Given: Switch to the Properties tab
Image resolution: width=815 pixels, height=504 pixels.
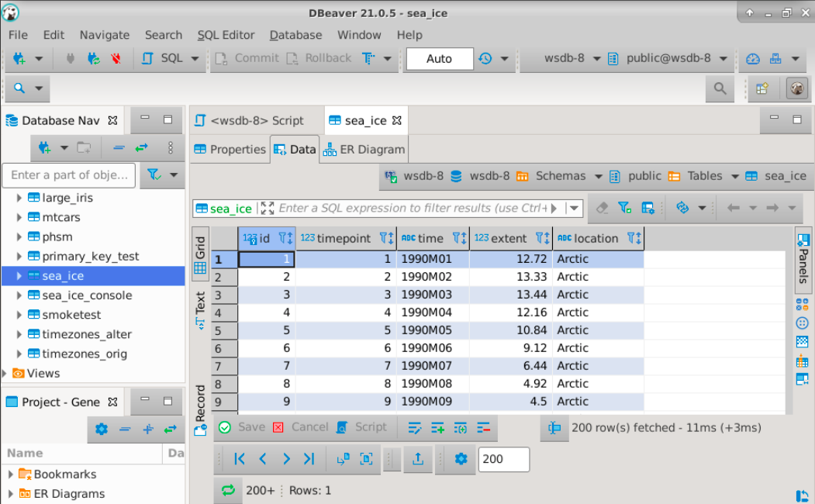Looking at the screenshot, I should coord(230,150).
